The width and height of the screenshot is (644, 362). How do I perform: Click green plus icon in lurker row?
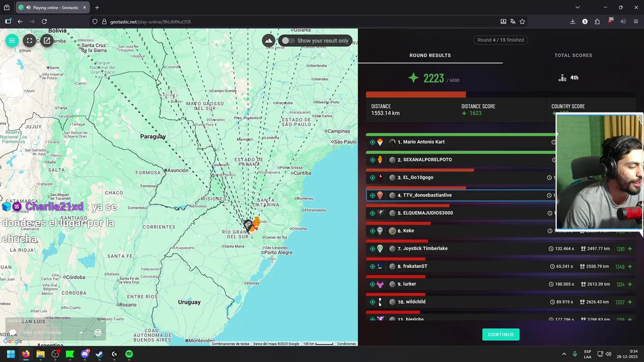point(630,285)
